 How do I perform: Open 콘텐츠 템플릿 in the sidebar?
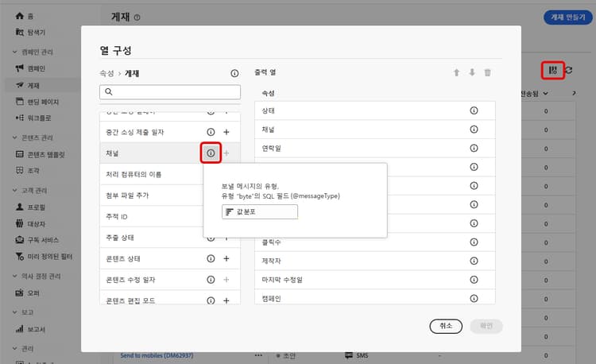coord(40,154)
